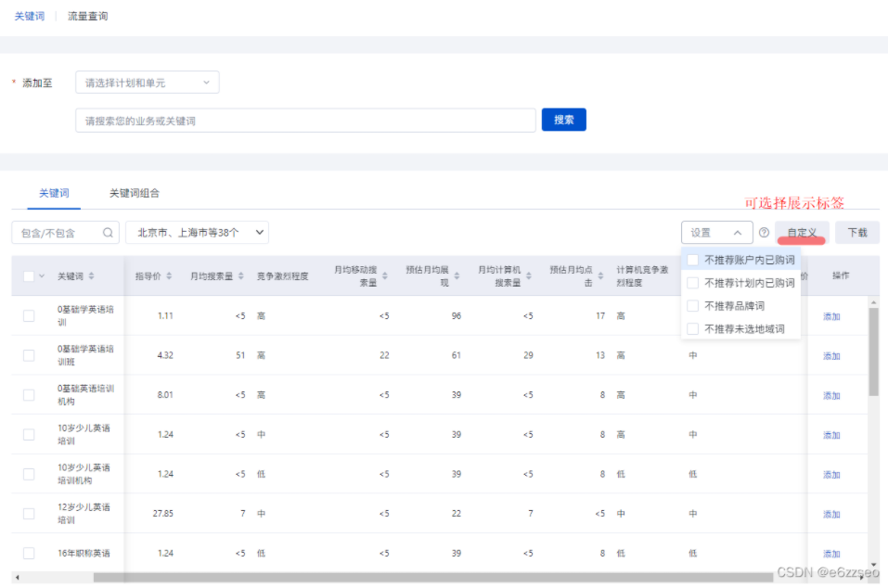Switch to the 关键词组合 tab

click(x=135, y=193)
